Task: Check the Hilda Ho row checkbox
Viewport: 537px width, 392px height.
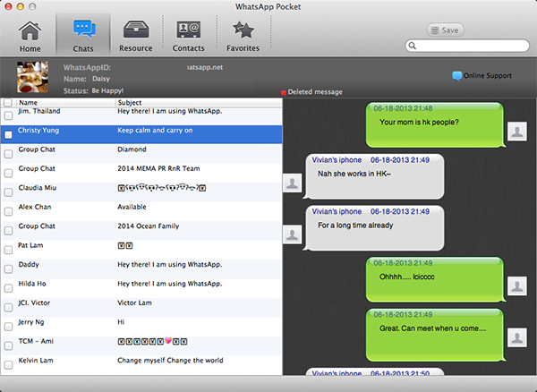Action: [x=8, y=288]
